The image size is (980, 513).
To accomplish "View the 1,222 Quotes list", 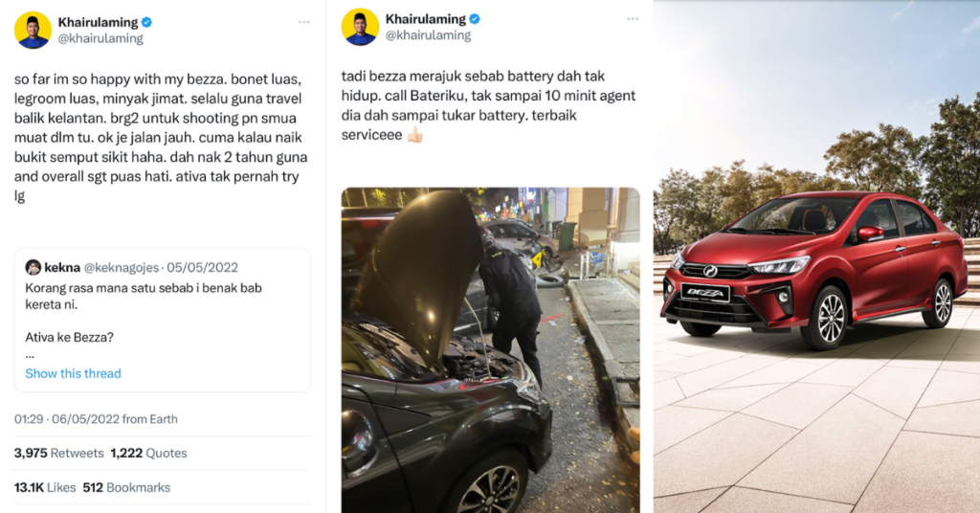I will (148, 453).
